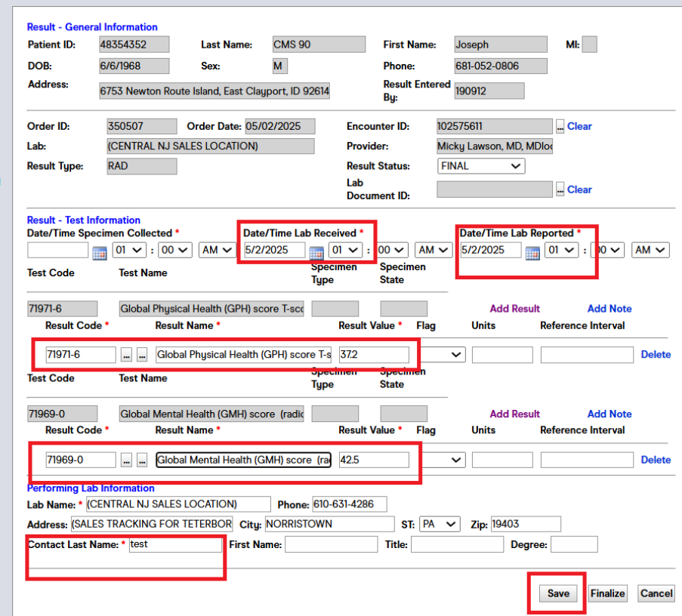Click first ellipsis button beside result code 71971-6

click(x=126, y=355)
